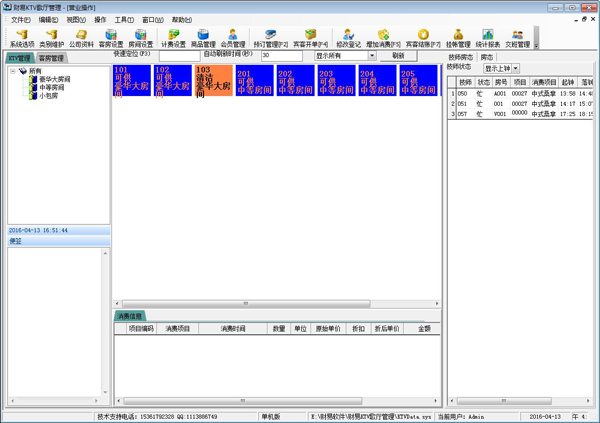Switch to the KTV管理 tab
Screen dimensions: 600x423
pos(20,58)
